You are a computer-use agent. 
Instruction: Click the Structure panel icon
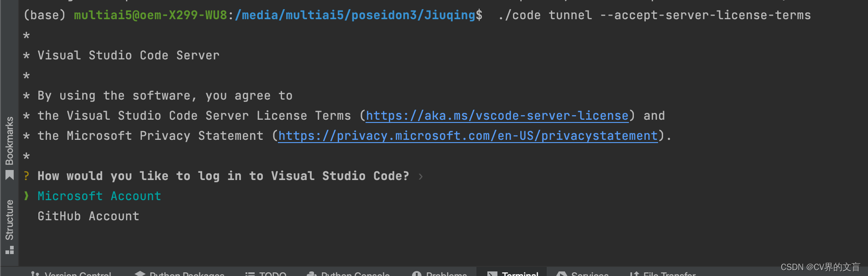9,250
